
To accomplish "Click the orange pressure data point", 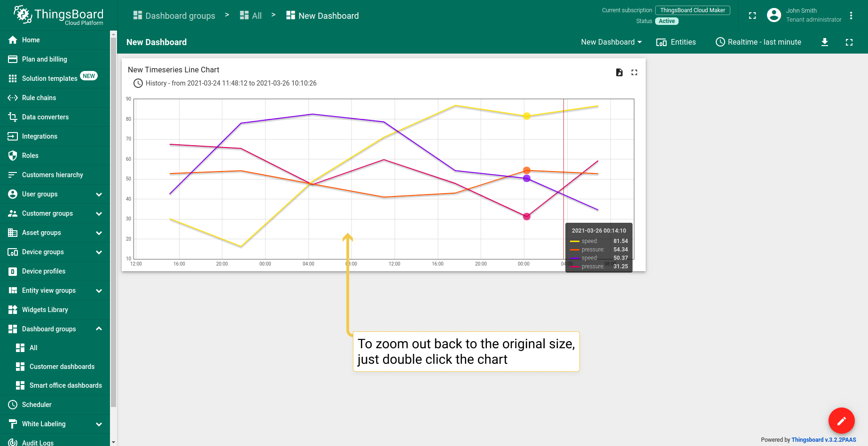I will (527, 171).
